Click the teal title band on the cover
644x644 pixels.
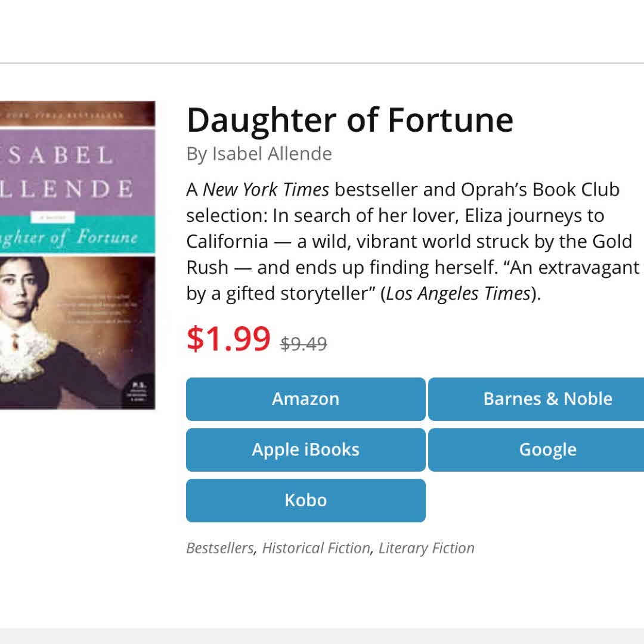[x=78, y=237]
